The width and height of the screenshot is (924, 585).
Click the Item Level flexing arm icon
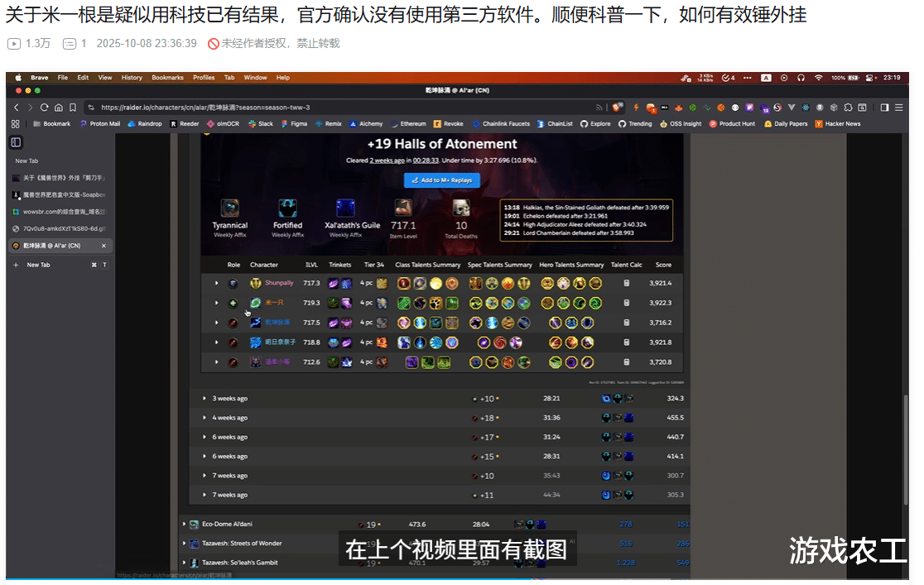coord(403,208)
